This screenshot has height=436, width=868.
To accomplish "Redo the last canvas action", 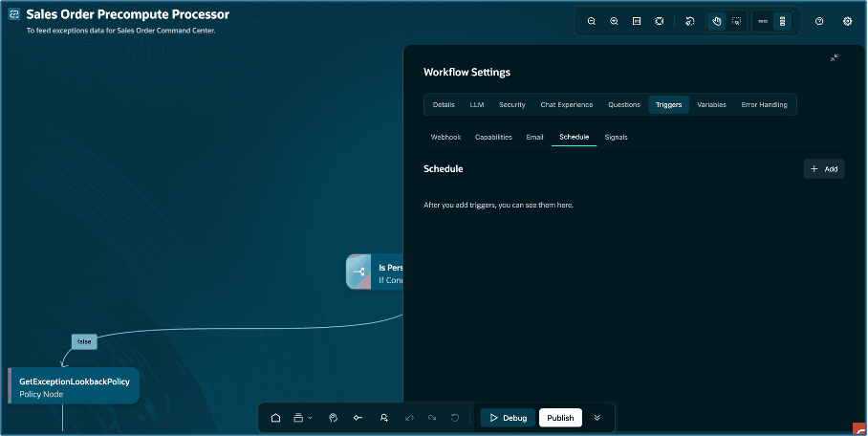I will click(x=432, y=418).
